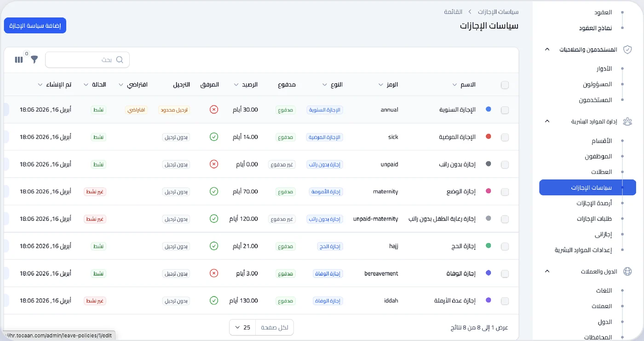
Task: Check the box for إجازة رعاية الطفل row
Action: [x=505, y=219]
